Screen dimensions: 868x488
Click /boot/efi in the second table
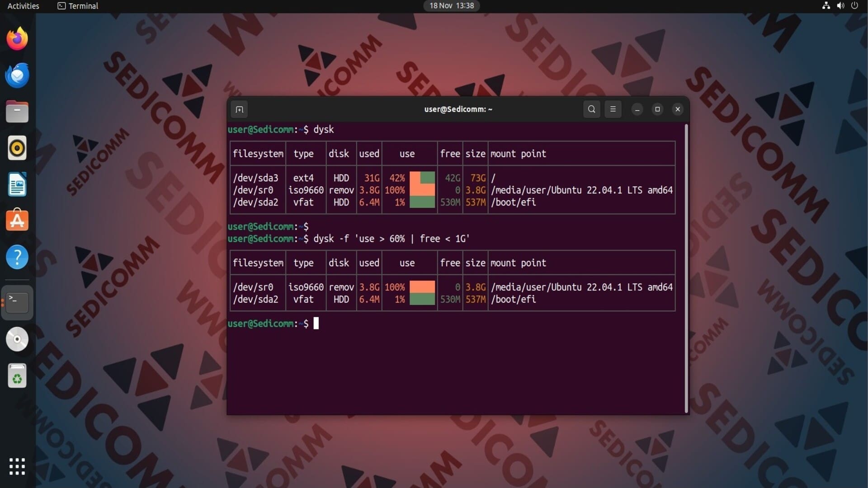pyautogui.click(x=514, y=299)
